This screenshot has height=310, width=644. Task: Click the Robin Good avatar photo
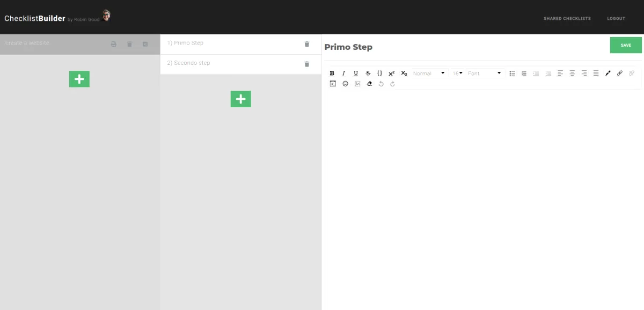(x=106, y=16)
